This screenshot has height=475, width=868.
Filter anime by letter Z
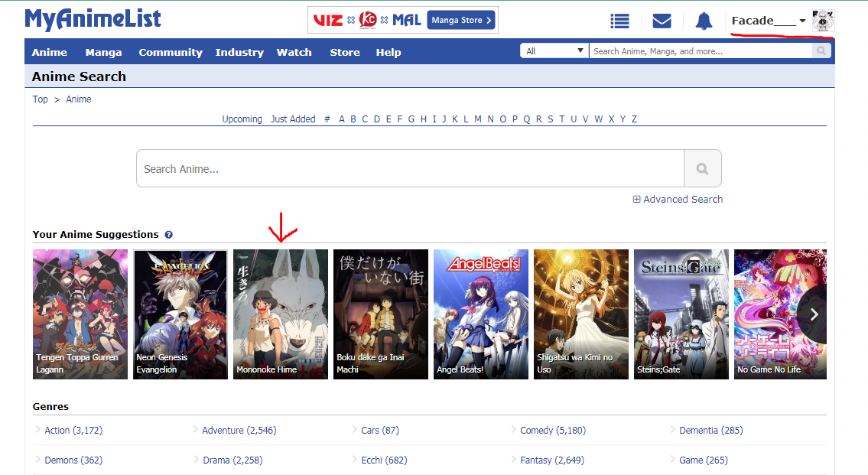pos(634,119)
